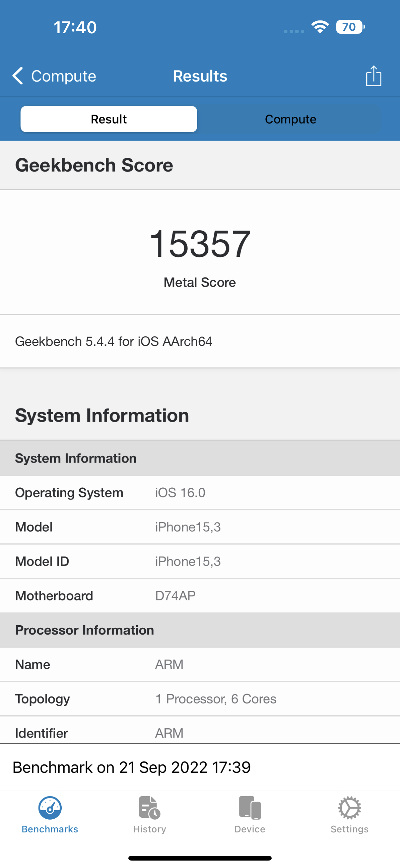
Task: Select the Motherboard D74AP row
Action: [x=200, y=596]
